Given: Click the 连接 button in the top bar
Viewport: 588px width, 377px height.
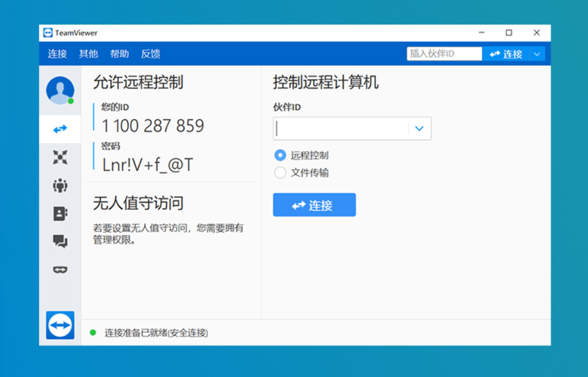Looking at the screenshot, I should tap(507, 54).
